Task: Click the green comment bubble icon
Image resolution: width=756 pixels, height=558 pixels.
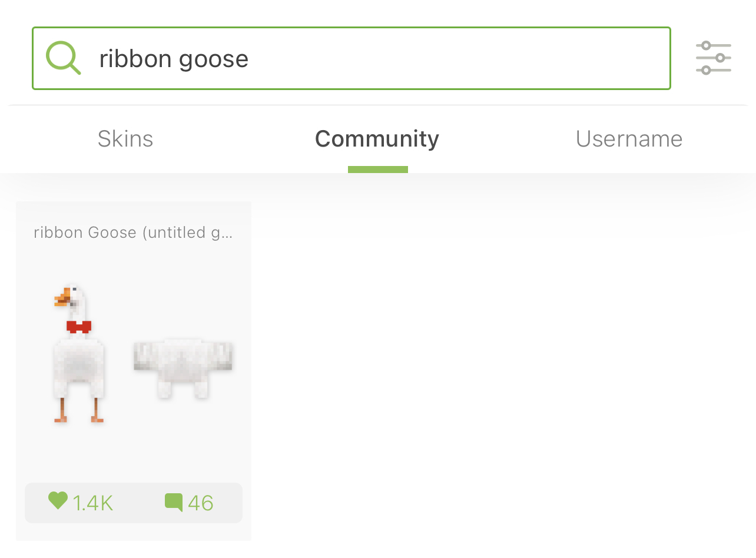Action: (x=174, y=503)
